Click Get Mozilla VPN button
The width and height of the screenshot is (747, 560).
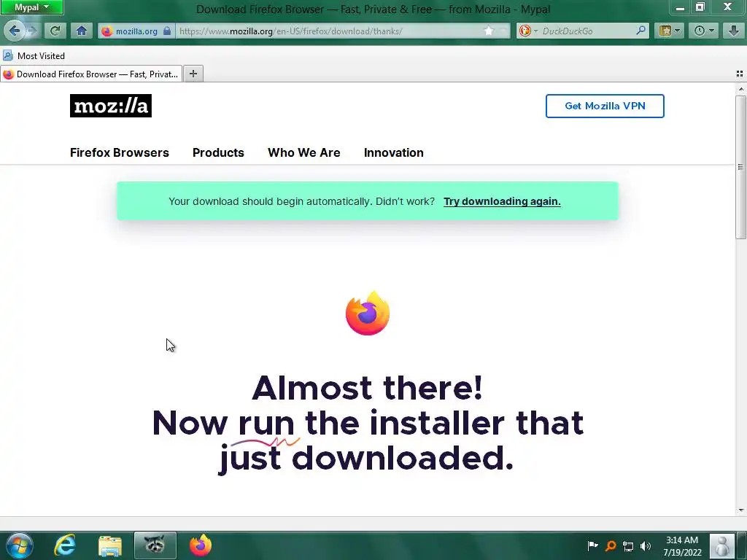(x=605, y=106)
